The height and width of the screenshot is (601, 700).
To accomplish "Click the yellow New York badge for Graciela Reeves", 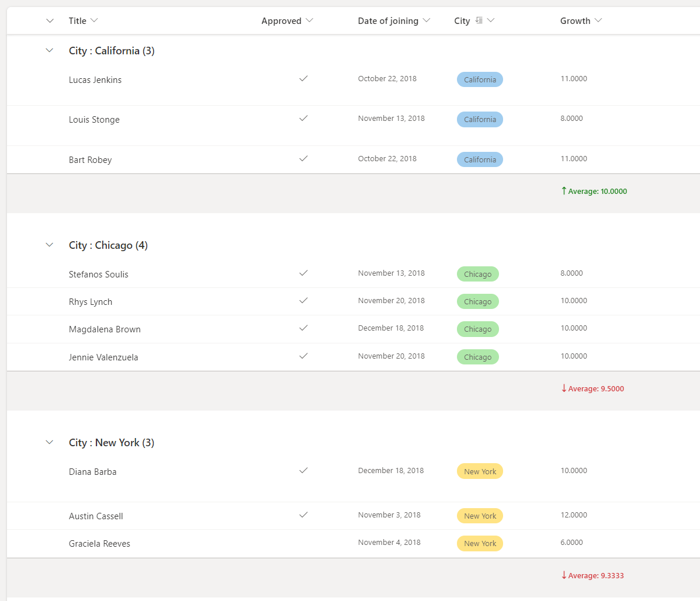I will 480,543.
